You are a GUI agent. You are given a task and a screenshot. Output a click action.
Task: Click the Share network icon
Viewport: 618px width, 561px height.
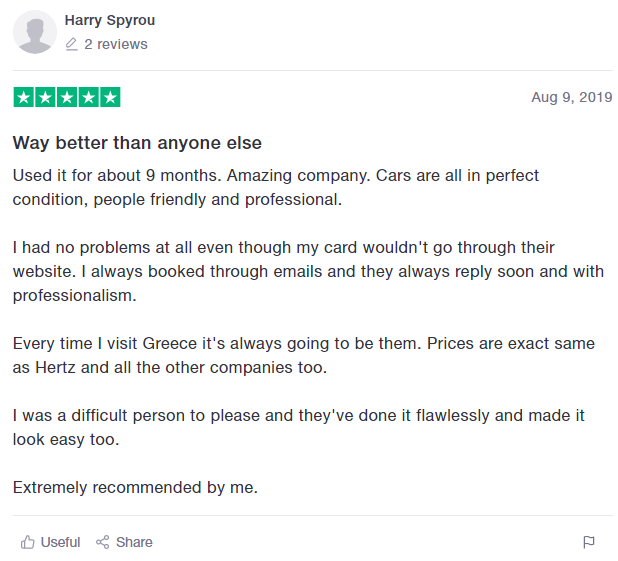coord(102,542)
